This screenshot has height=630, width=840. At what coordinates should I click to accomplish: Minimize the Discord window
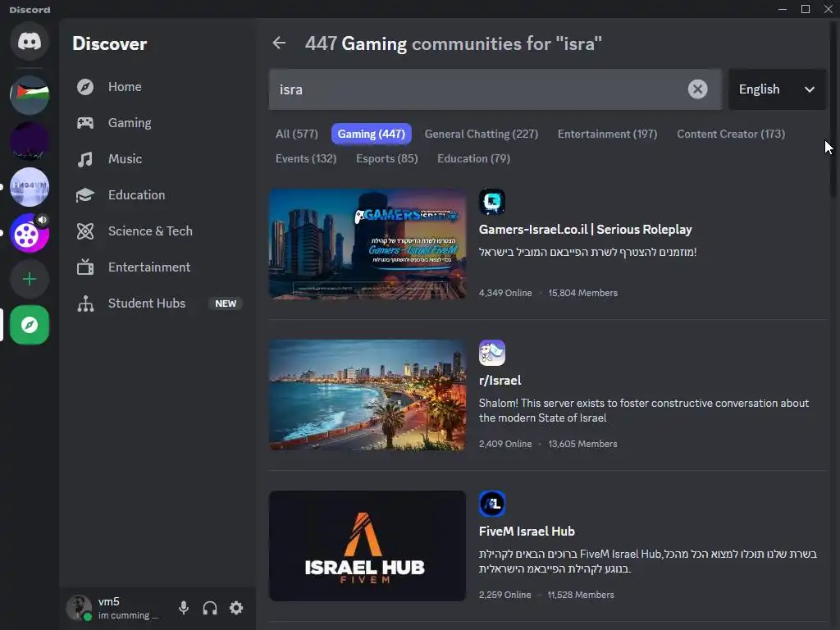783,9
